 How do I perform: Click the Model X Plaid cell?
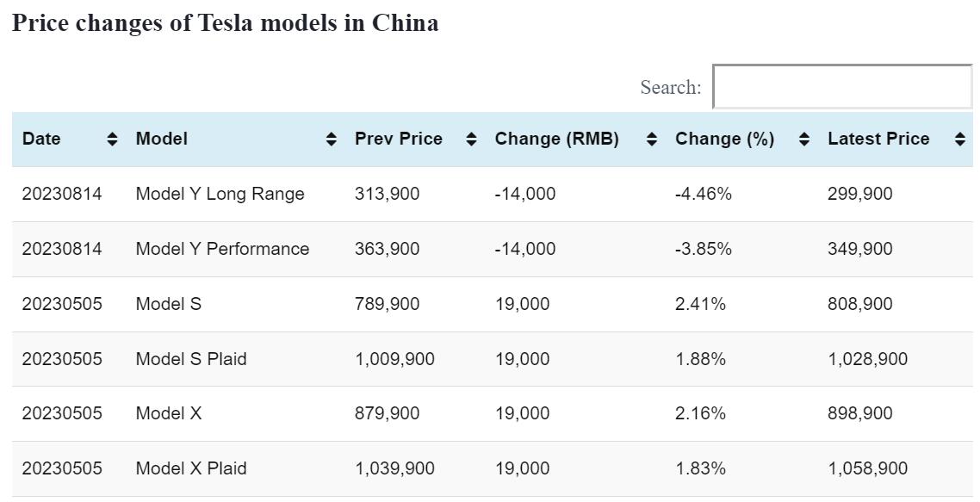click(191, 468)
